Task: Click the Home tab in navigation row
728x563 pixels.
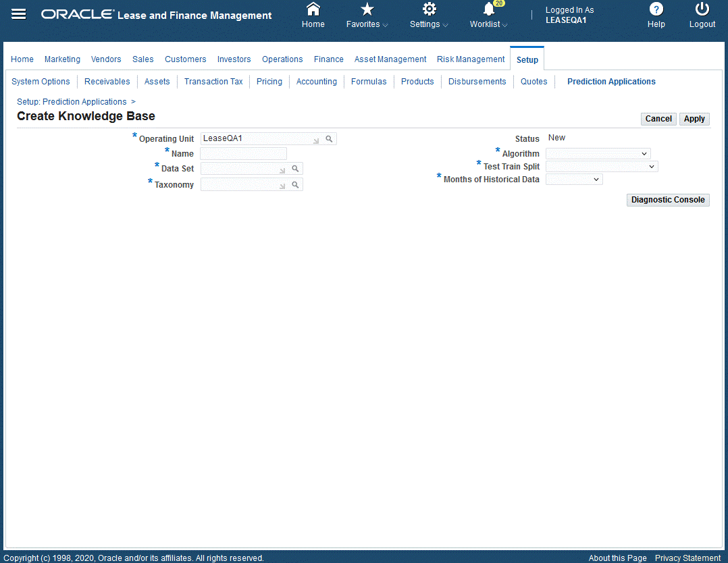Action: pyautogui.click(x=22, y=59)
